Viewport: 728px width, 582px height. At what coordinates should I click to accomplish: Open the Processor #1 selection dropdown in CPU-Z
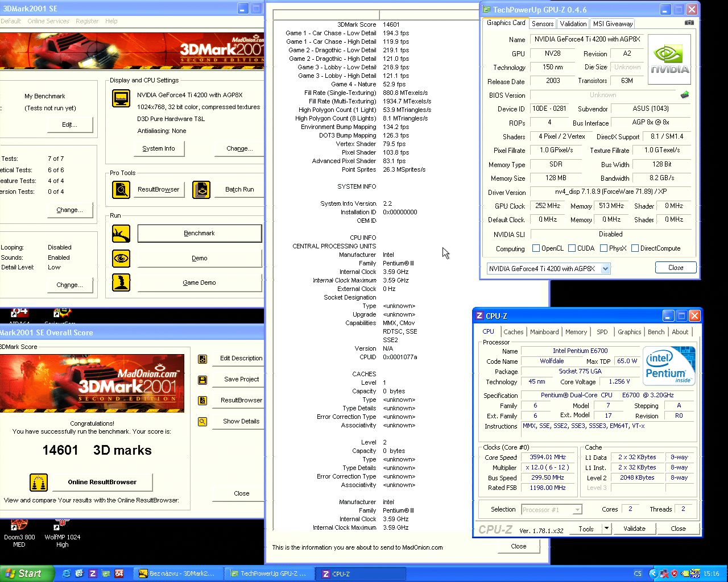577,510
